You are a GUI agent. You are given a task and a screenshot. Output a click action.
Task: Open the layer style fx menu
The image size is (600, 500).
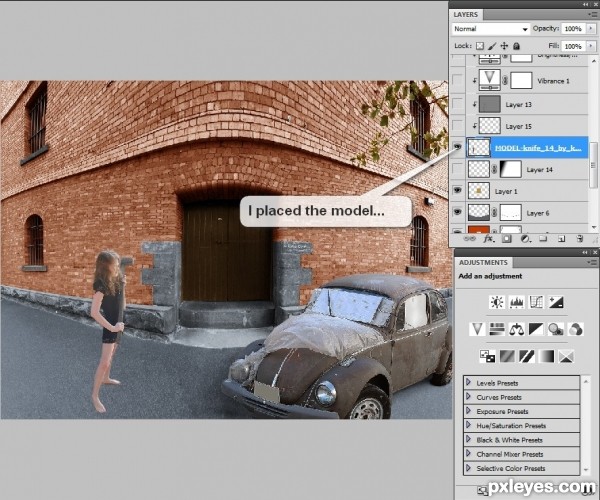point(488,239)
